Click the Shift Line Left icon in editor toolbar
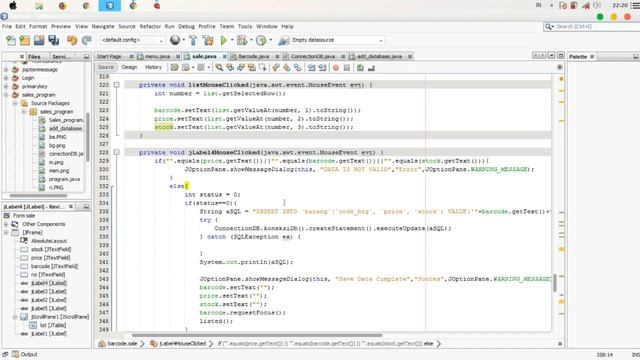Image resolution: width=640 pixels, height=360 pixels. click(x=311, y=68)
